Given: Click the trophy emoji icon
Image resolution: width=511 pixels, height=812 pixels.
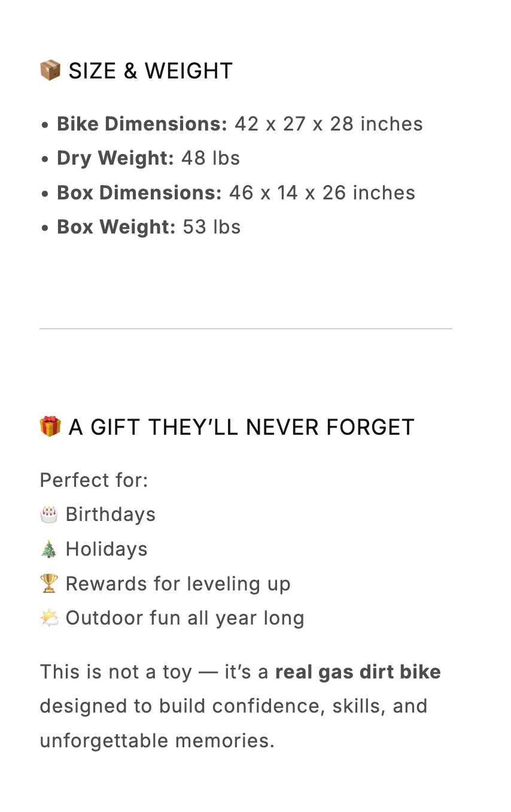Looking at the screenshot, I should click(x=49, y=583).
